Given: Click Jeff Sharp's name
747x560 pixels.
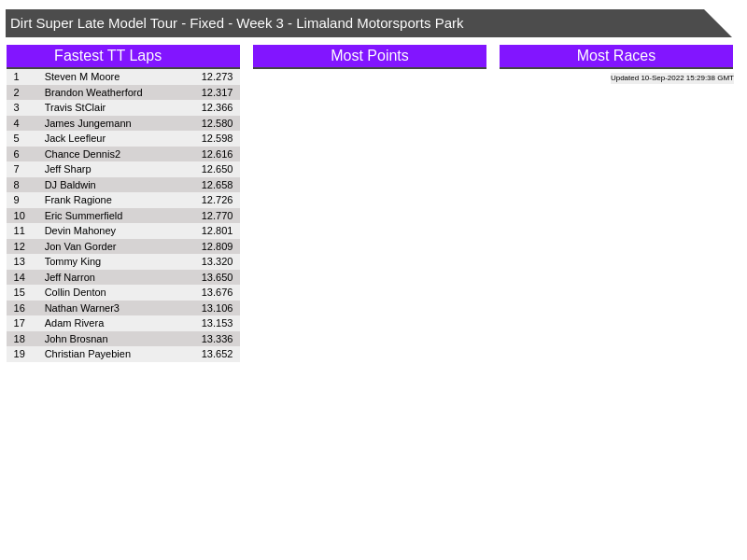Looking at the screenshot, I should [x=68, y=169].
